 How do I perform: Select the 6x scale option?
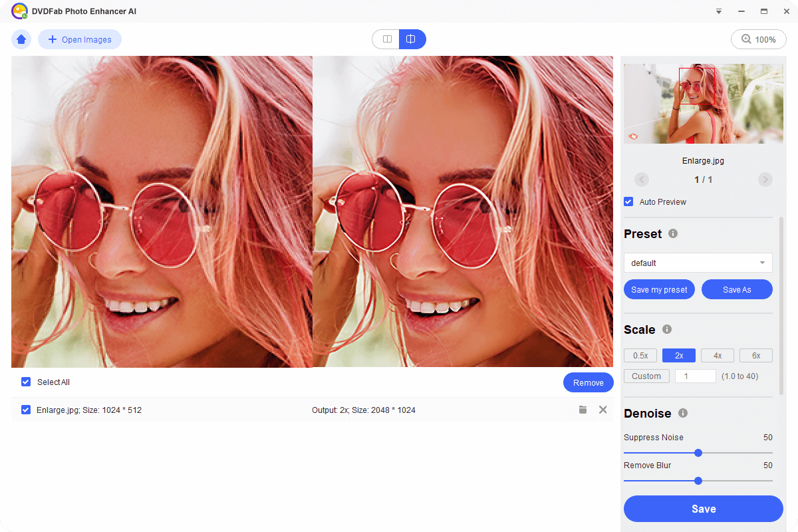[x=756, y=355]
